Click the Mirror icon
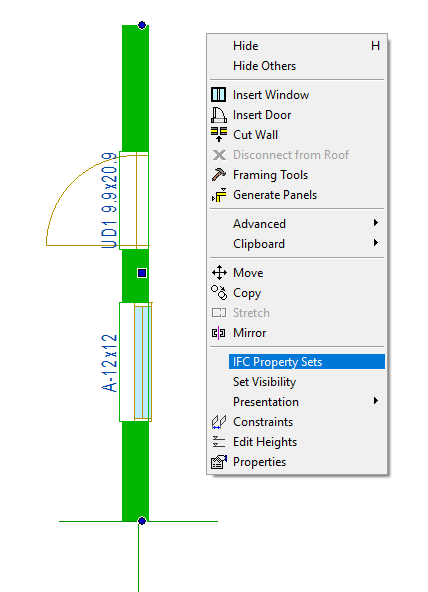The image size is (428, 592). (219, 333)
